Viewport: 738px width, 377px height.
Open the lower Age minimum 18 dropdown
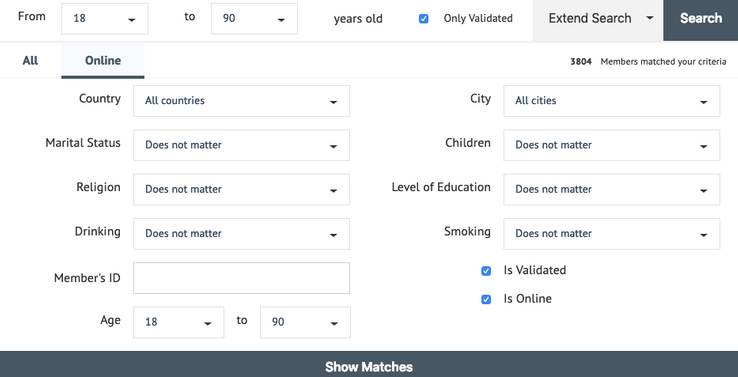tap(178, 322)
